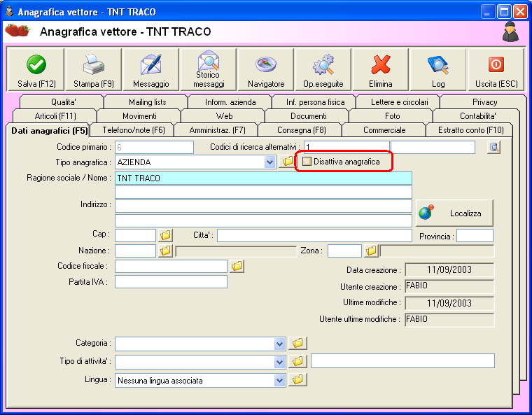Open folder lookup next to Nazione field
This screenshot has width=532, height=415.
tap(165, 251)
